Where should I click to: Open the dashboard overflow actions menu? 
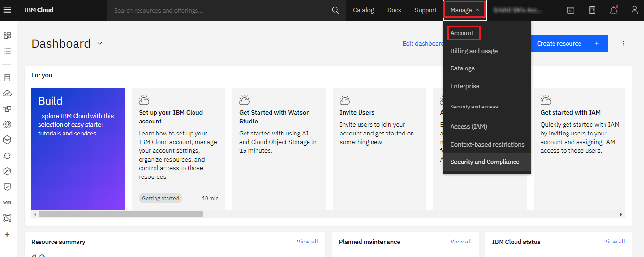tap(623, 43)
